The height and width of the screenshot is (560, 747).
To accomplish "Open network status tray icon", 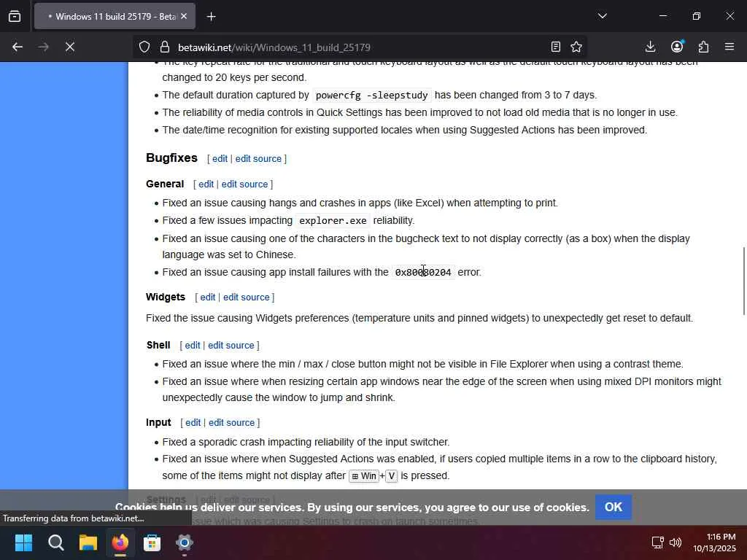I will click(x=657, y=542).
